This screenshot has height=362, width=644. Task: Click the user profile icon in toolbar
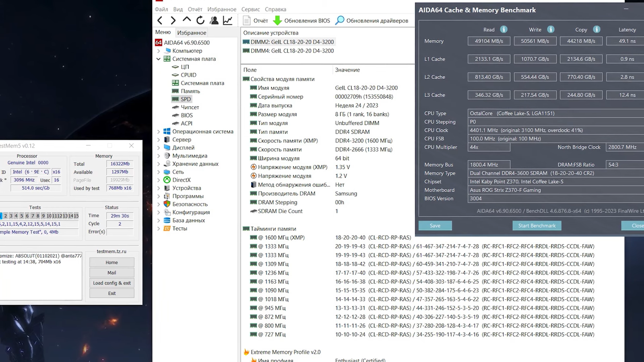[x=214, y=21]
